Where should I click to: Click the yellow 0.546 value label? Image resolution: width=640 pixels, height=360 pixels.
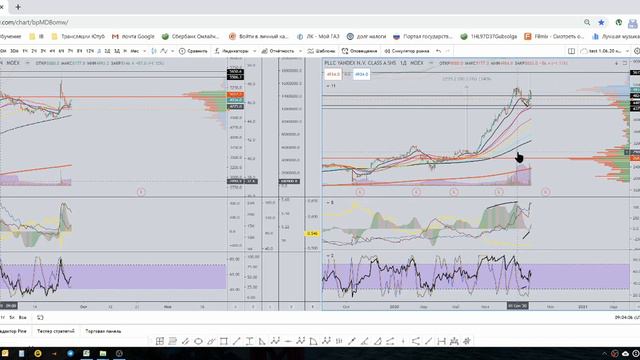[312, 233]
